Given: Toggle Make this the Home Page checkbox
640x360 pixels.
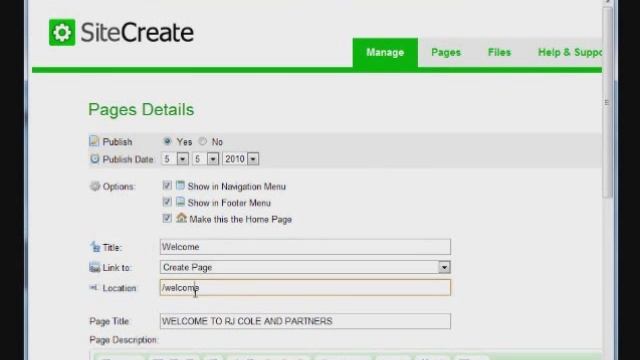Looking at the screenshot, I should click(167, 218).
